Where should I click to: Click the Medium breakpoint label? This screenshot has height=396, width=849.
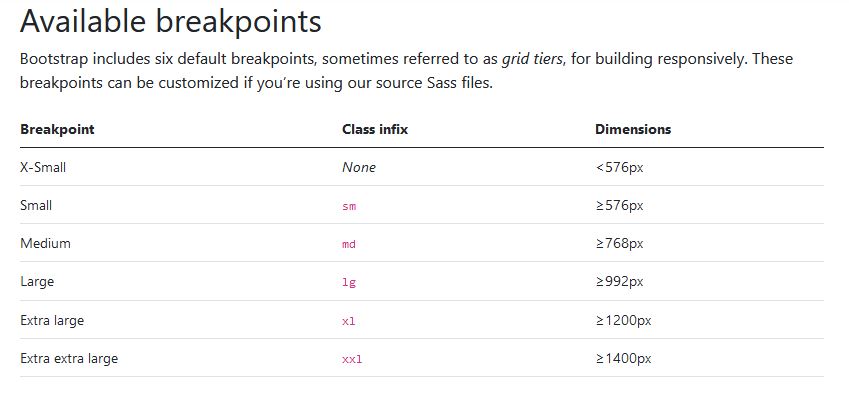pos(45,243)
